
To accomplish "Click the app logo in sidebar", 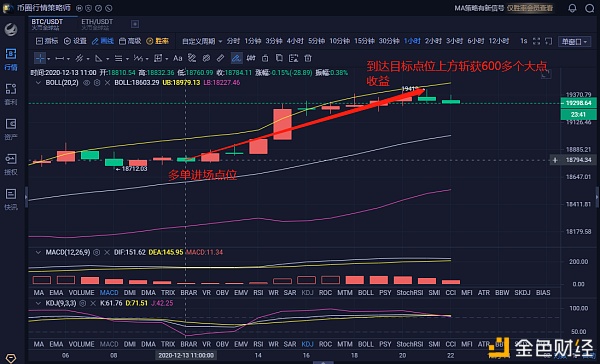I will [11, 29].
